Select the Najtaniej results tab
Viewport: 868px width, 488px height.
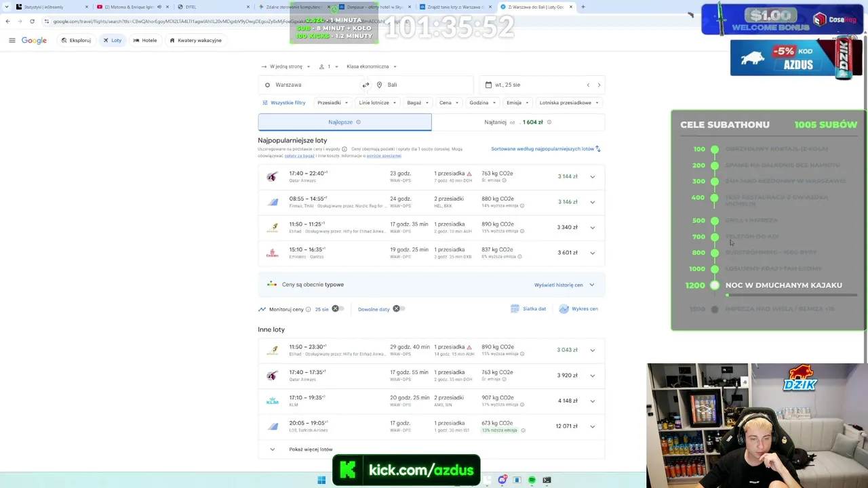click(x=518, y=122)
